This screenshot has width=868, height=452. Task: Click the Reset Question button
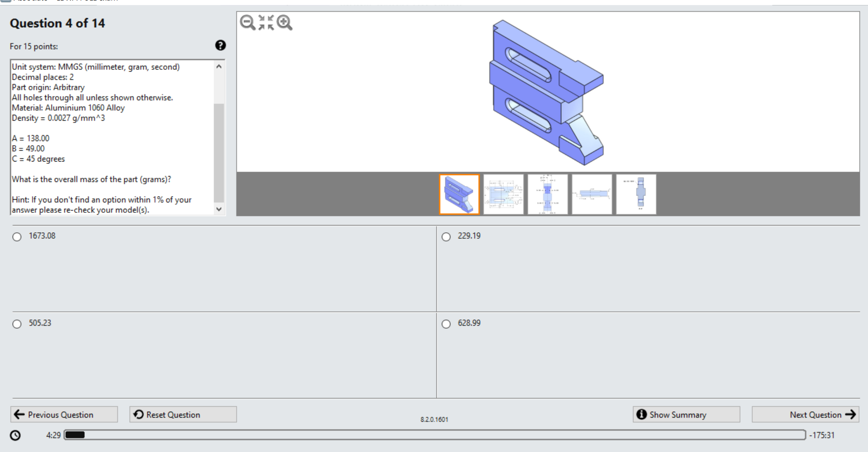point(183,414)
